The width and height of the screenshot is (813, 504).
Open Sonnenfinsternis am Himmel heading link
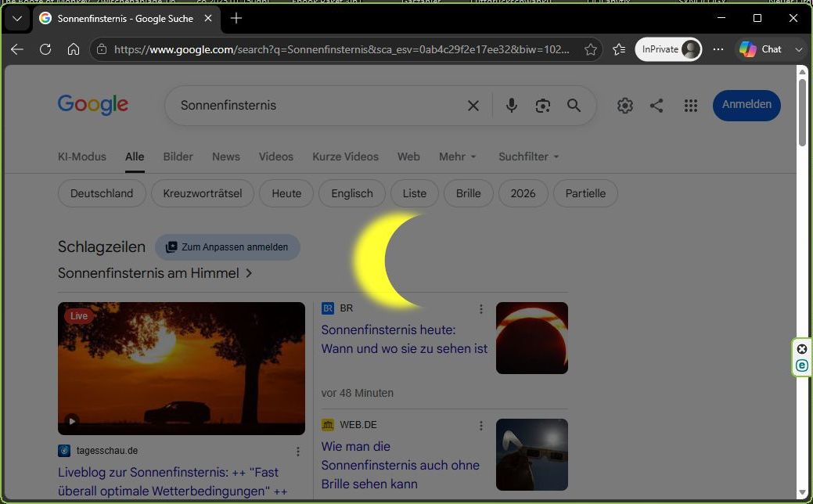[155, 273]
